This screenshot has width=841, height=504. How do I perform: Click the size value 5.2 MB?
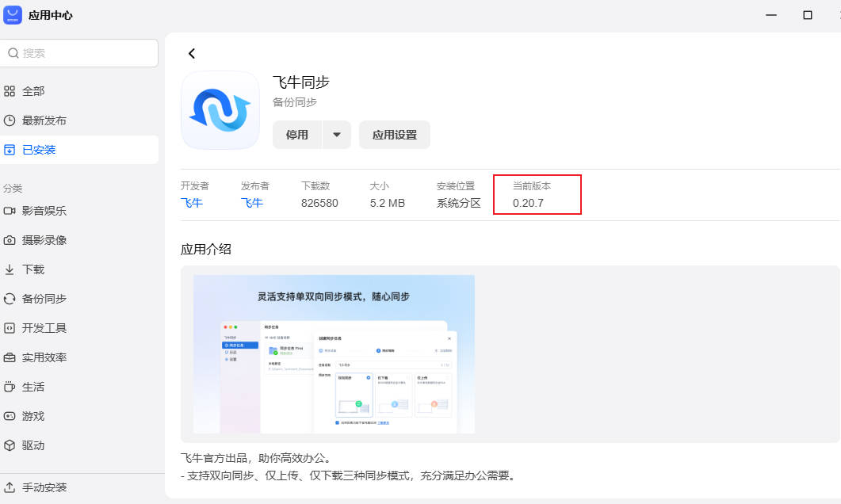(x=388, y=203)
